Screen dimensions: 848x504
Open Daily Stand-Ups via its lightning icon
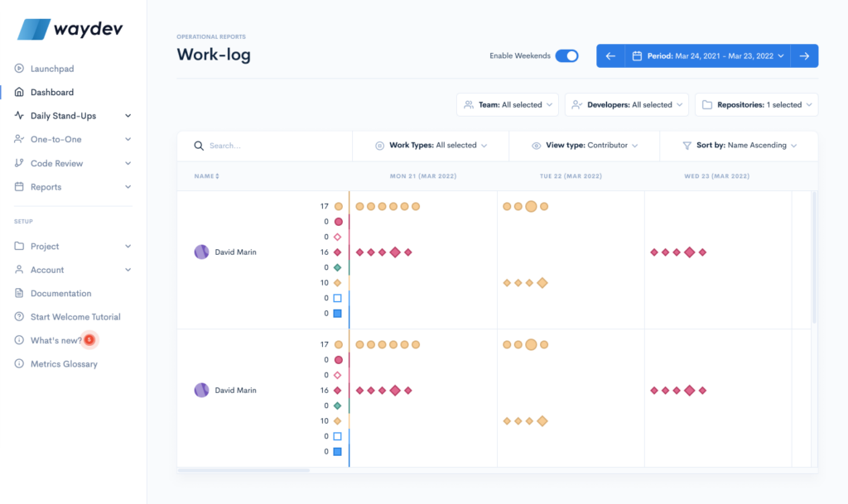pyautogui.click(x=19, y=115)
